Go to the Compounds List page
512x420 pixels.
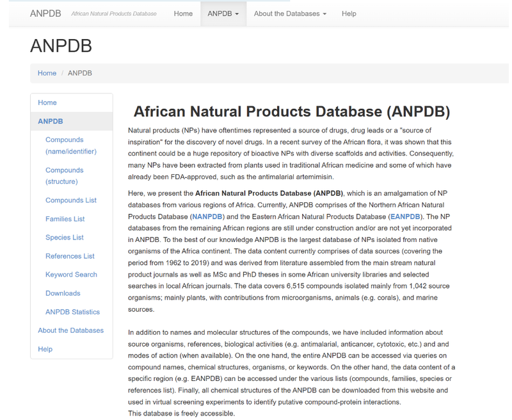tap(70, 200)
